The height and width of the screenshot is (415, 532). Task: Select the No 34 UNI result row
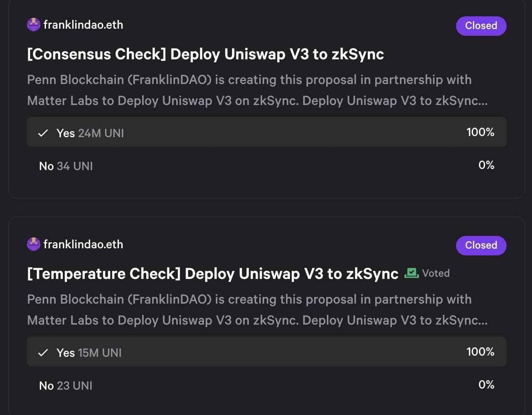click(x=266, y=166)
